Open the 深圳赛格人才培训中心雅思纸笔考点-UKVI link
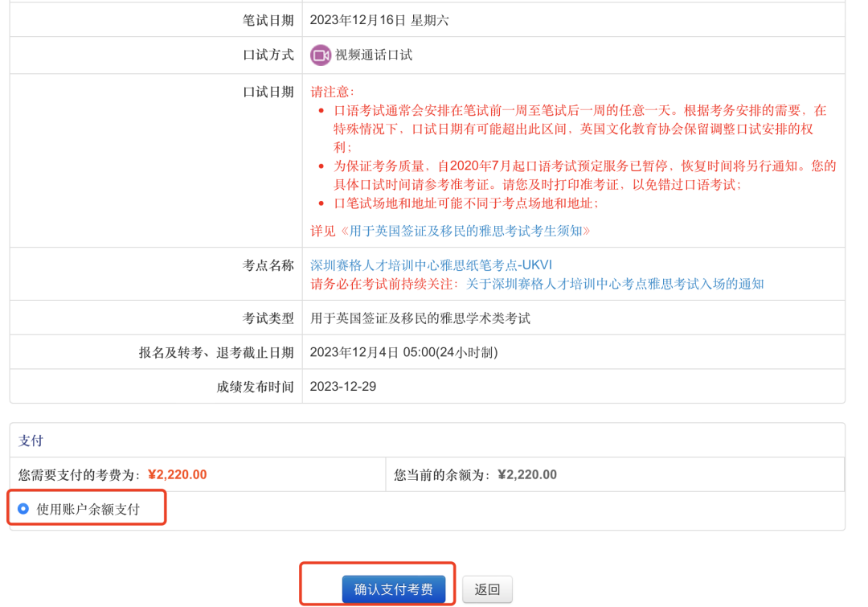868x607 pixels. click(x=431, y=265)
